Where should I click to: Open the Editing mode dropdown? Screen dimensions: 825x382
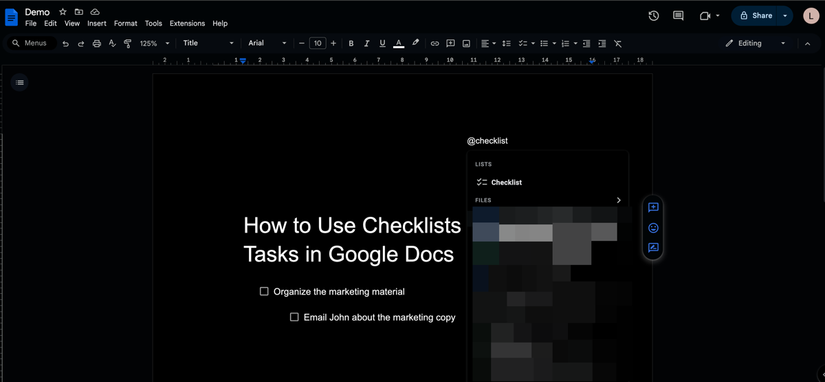[755, 44]
